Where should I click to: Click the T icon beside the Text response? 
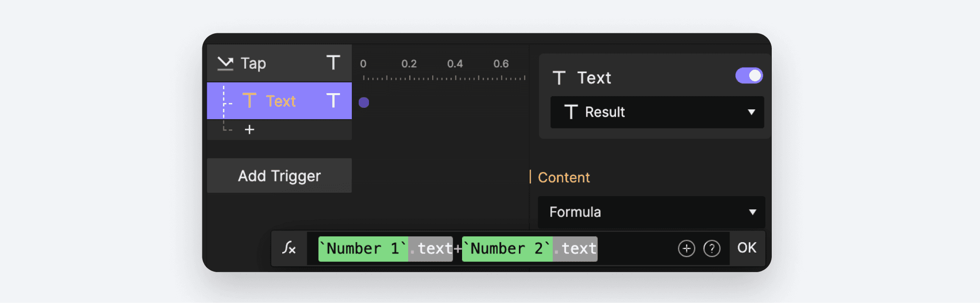334,101
